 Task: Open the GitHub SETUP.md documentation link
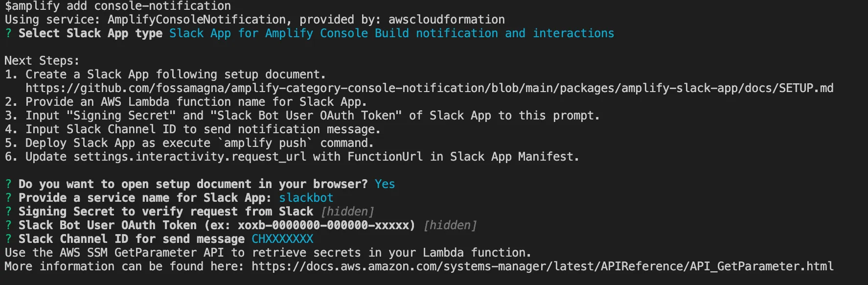point(429,88)
